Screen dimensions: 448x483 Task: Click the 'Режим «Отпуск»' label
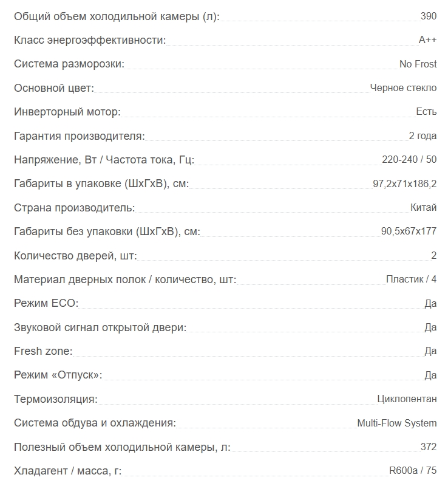point(58,375)
